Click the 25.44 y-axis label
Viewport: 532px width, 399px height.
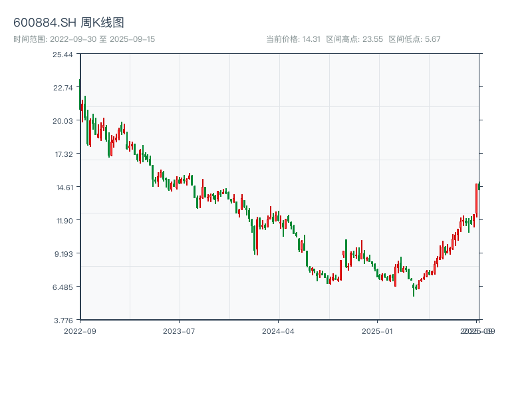pyautogui.click(x=63, y=54)
